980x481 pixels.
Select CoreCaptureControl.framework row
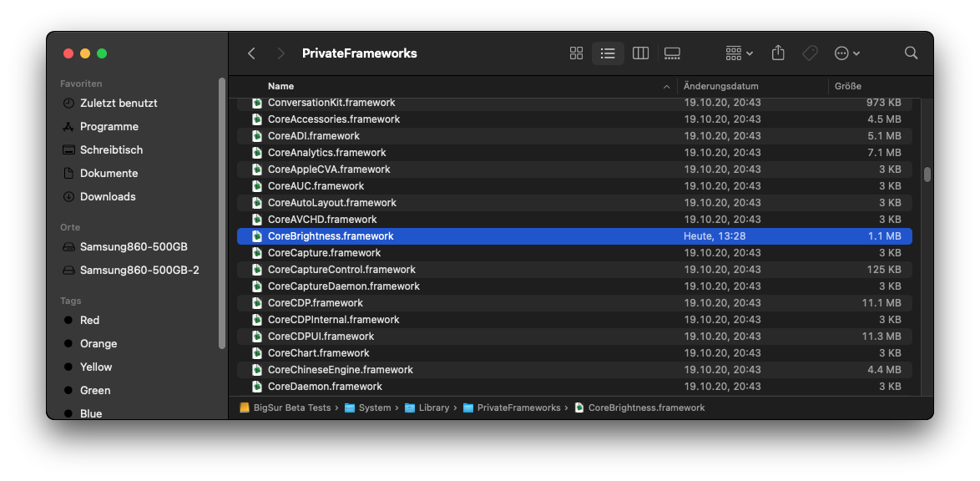coord(574,270)
